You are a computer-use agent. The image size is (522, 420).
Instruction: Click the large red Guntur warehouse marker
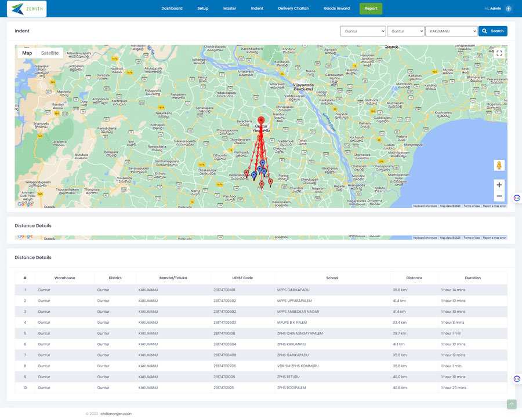pos(262,121)
